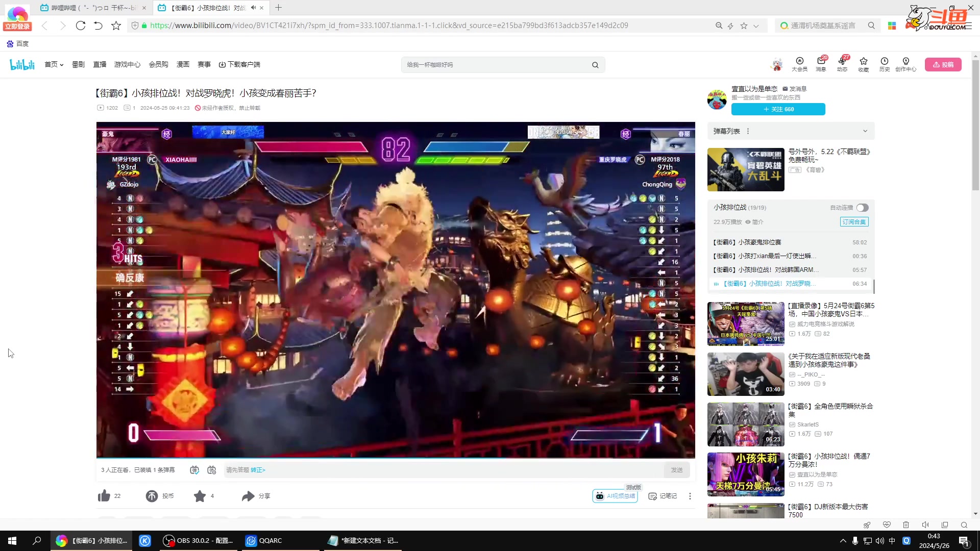Open the 首页 dropdown menu
The image size is (980, 551).
54,64
